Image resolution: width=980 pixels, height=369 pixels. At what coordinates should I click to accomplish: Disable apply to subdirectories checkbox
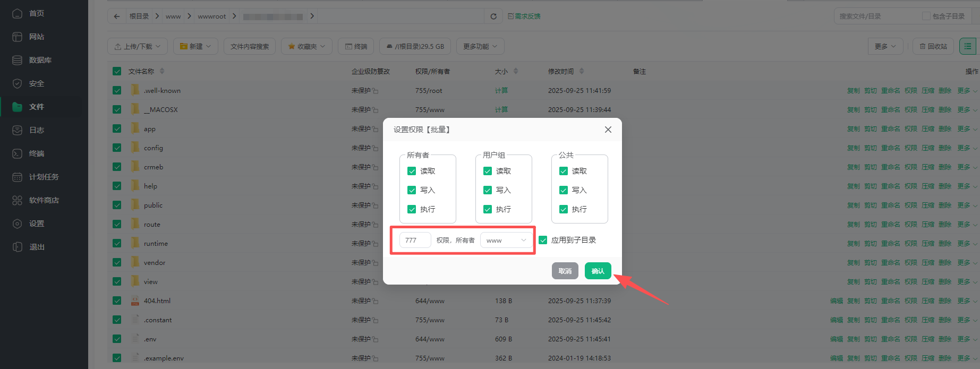[x=543, y=240]
